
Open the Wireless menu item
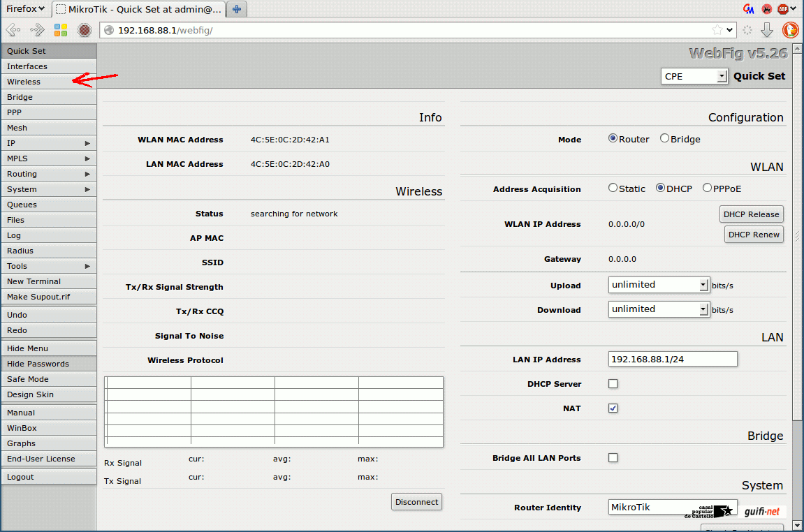coord(48,82)
